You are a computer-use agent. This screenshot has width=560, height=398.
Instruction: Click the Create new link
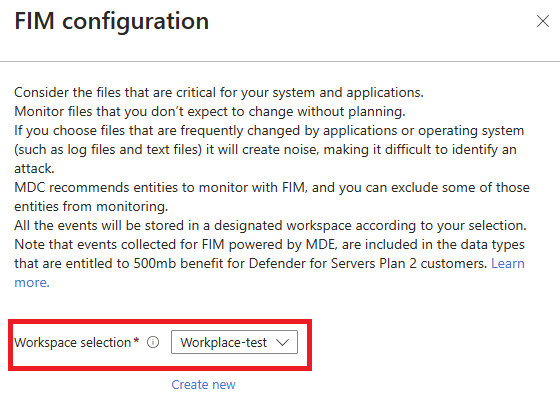(x=203, y=384)
